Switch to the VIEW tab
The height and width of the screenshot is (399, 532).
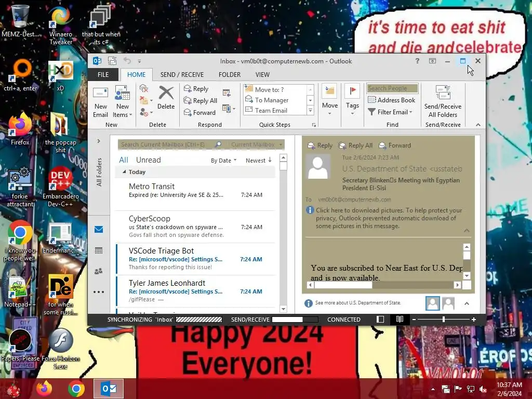click(x=262, y=75)
